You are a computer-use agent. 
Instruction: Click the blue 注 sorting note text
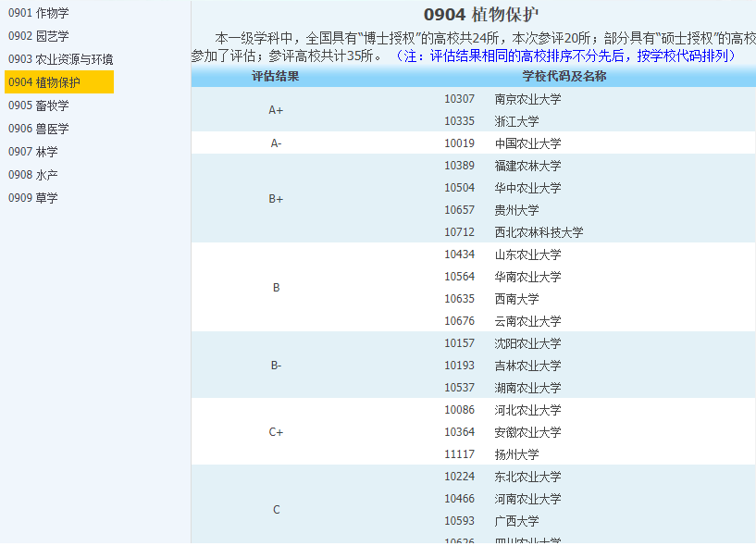[x=566, y=56]
